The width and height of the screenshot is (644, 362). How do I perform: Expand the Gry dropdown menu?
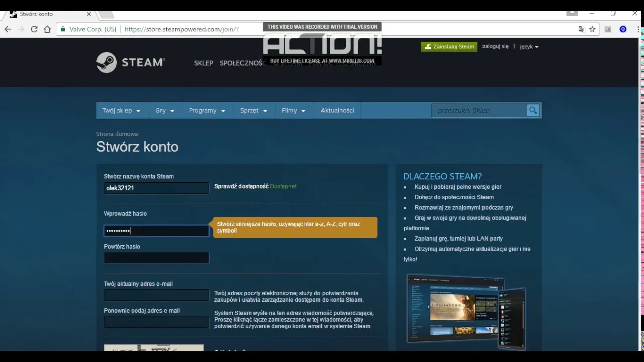pyautogui.click(x=165, y=111)
